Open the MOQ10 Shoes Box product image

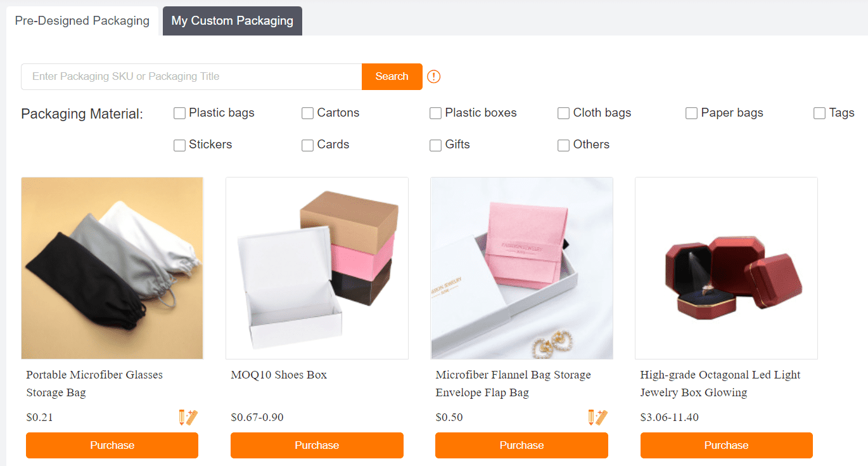coord(317,268)
